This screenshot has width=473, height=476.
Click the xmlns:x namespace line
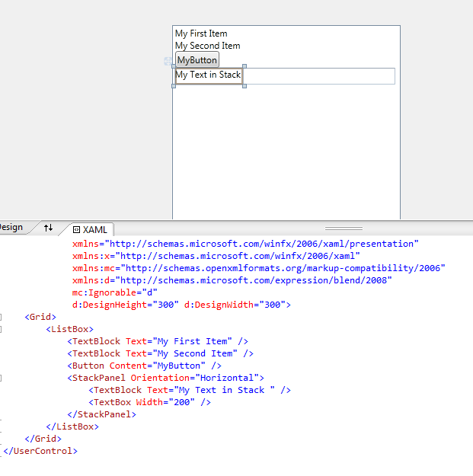(x=216, y=256)
